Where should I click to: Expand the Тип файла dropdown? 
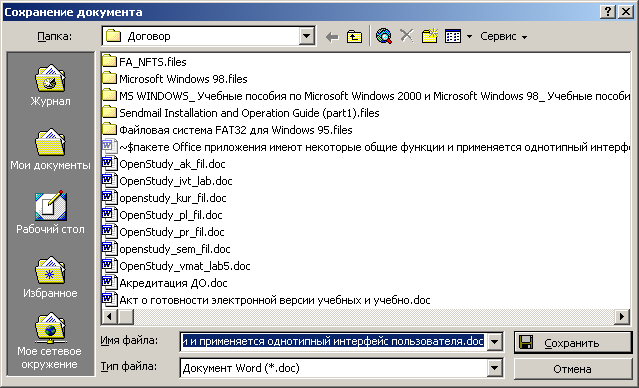[x=494, y=368]
